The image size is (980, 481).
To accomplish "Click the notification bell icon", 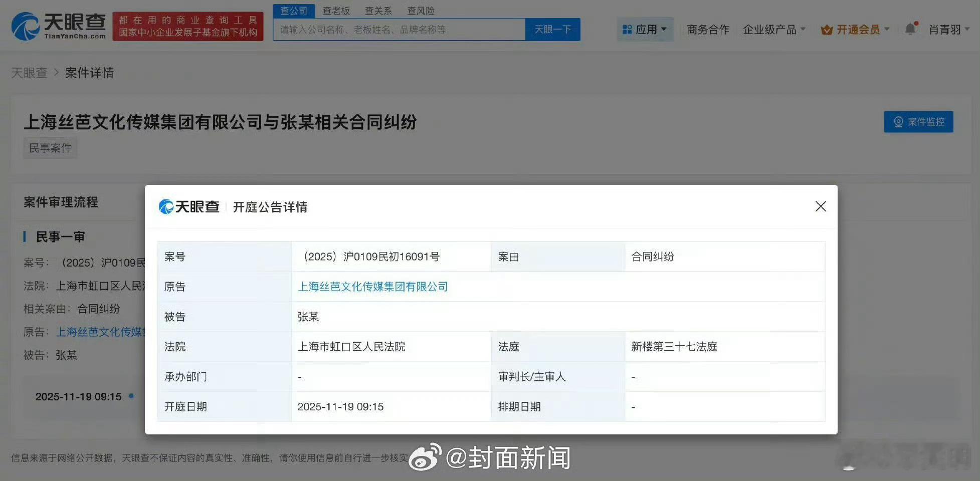I will pyautogui.click(x=911, y=29).
